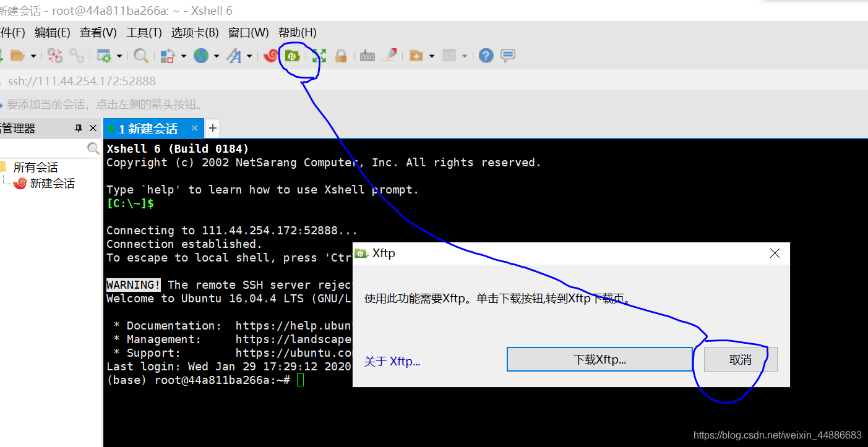Viewport: 868px width, 447px height.
Task: Open the dropdown arrow next to the Open folder icon
Action: [33, 56]
